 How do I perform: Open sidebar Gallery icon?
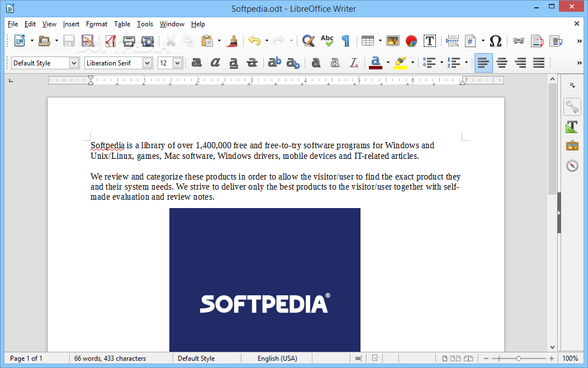572,145
